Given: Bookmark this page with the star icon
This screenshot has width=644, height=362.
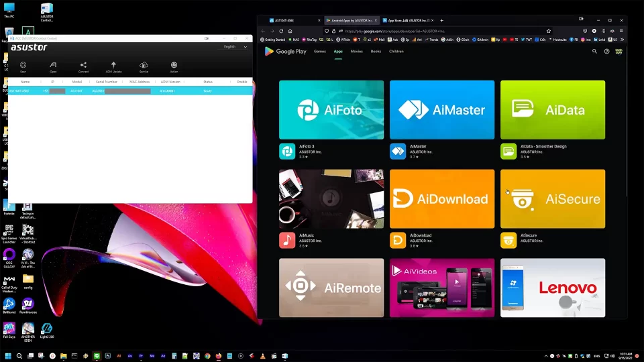Looking at the screenshot, I should [548, 31].
